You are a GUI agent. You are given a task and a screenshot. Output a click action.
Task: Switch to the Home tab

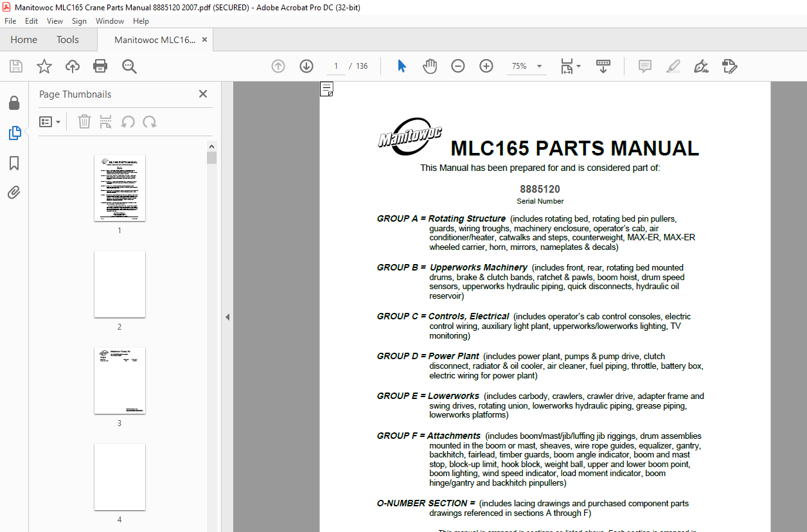click(24, 40)
